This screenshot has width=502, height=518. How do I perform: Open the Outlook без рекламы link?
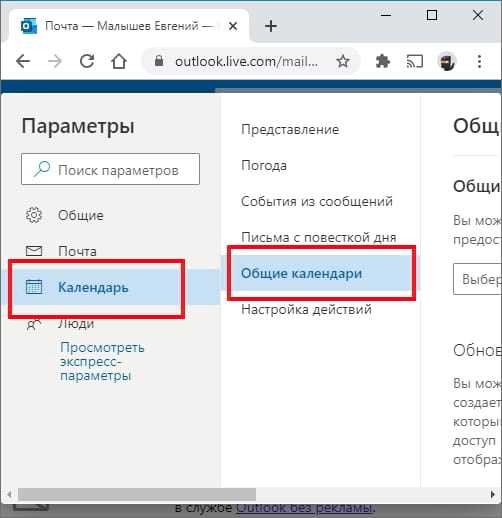click(x=306, y=508)
